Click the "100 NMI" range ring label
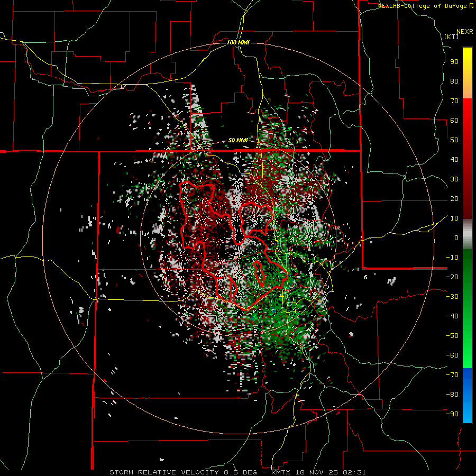 click(x=238, y=42)
